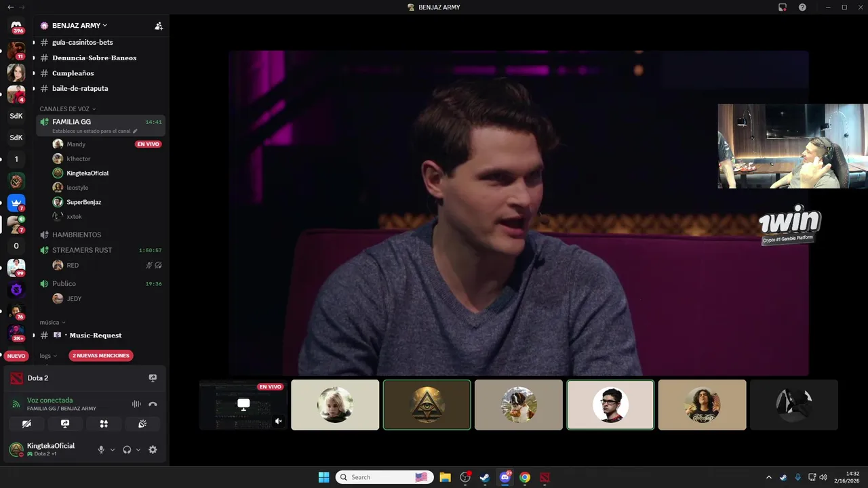Image resolution: width=868 pixels, height=488 pixels.
Task: Click EN VIVO badge next to Mandy
Action: pos(148,144)
